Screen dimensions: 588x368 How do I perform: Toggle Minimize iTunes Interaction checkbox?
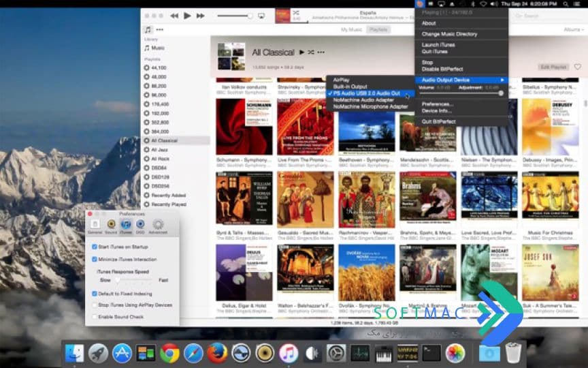pos(95,259)
